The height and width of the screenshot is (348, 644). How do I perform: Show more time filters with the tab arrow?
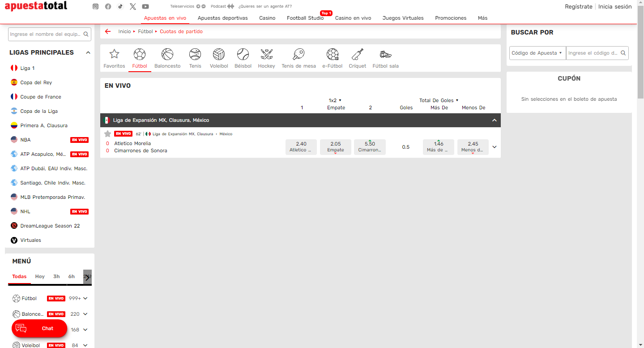(87, 277)
